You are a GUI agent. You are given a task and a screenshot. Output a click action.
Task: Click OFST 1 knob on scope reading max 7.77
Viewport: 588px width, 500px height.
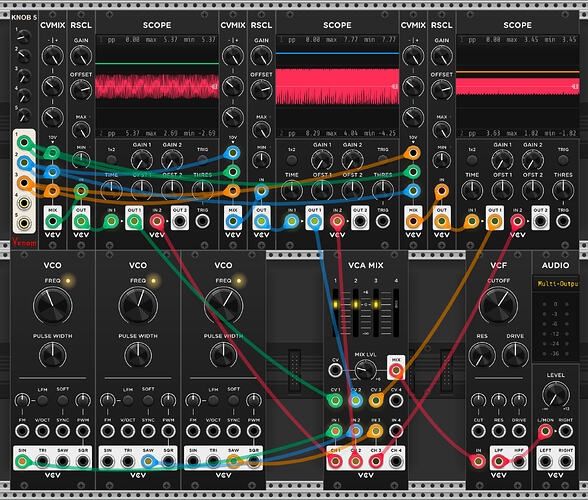coord(322,190)
